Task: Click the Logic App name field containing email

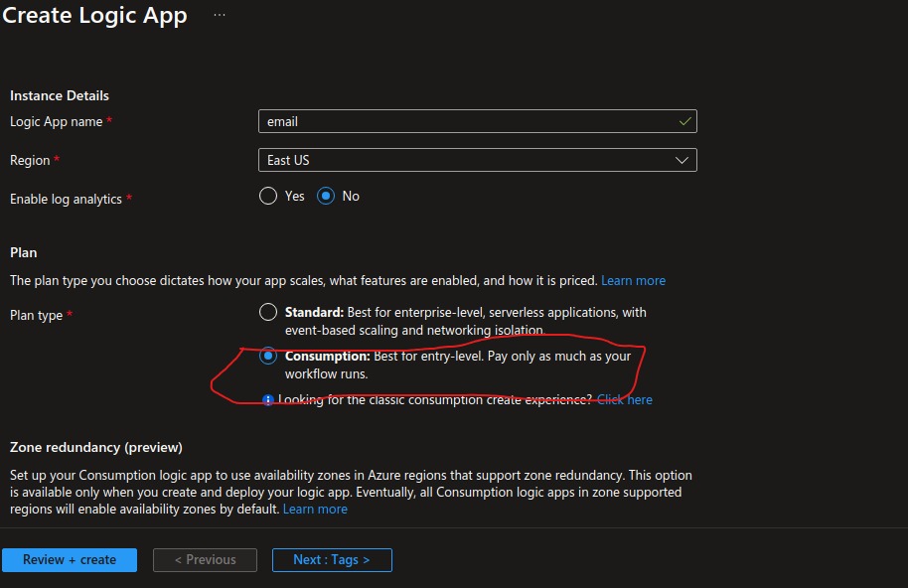Action: (477, 121)
